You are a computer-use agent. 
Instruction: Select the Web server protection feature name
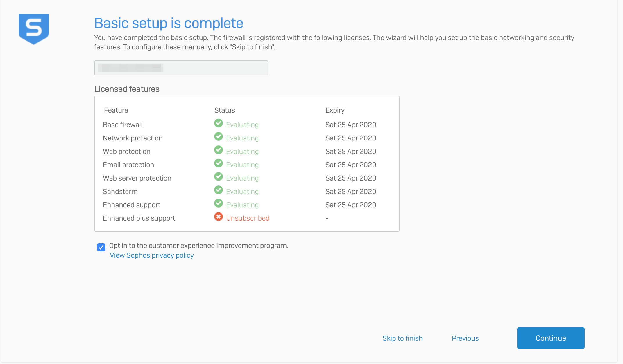coord(137,178)
